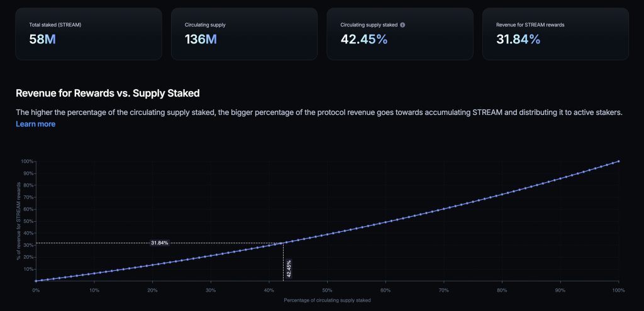The height and width of the screenshot is (311, 644).
Task: Click the 90% tick on the horizontal axis
Action: (560, 290)
